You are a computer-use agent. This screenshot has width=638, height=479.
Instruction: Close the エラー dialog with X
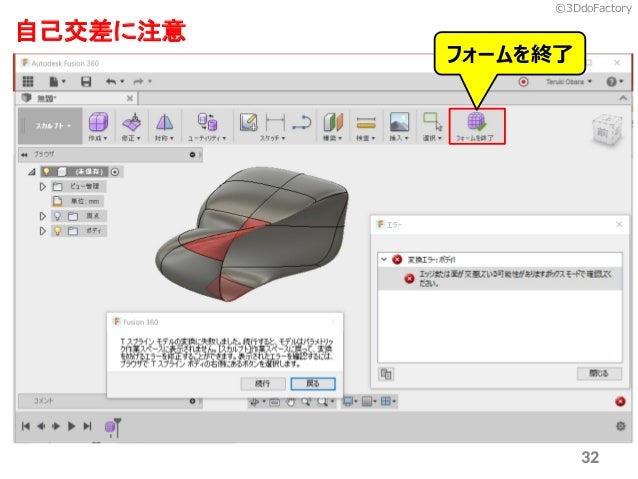(619, 224)
